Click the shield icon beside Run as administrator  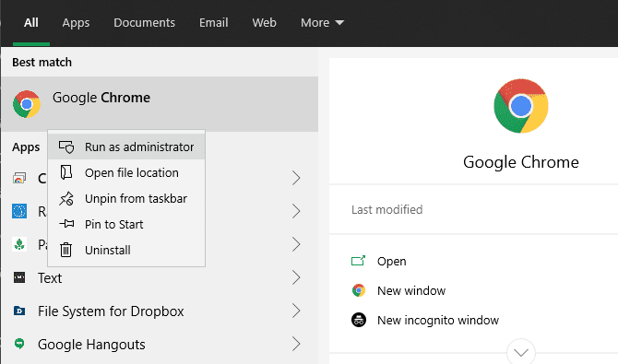point(66,147)
